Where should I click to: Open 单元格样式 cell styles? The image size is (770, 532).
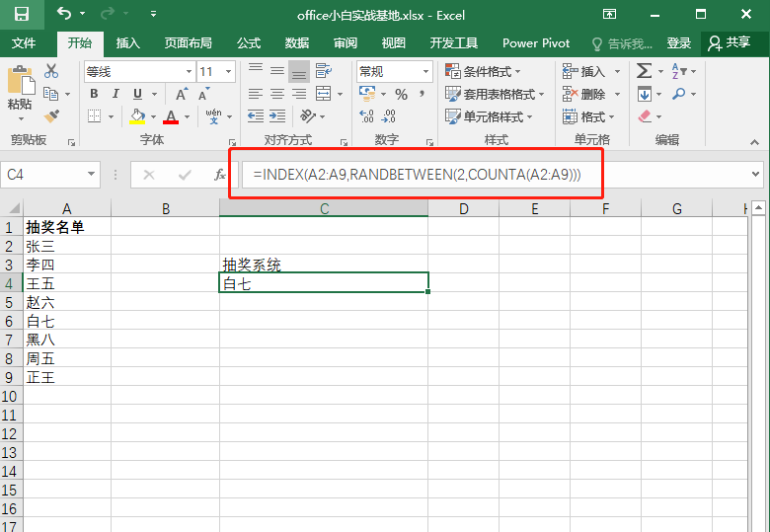coord(489,116)
